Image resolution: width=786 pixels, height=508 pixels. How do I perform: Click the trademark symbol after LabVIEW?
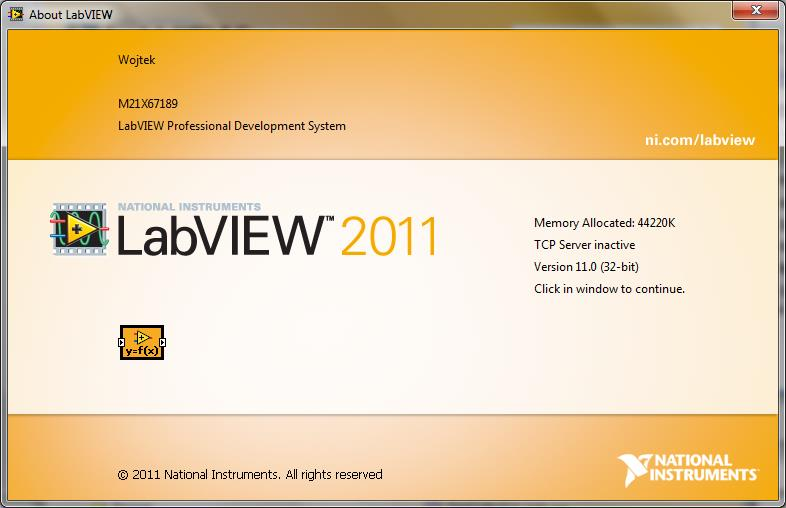click(327, 219)
